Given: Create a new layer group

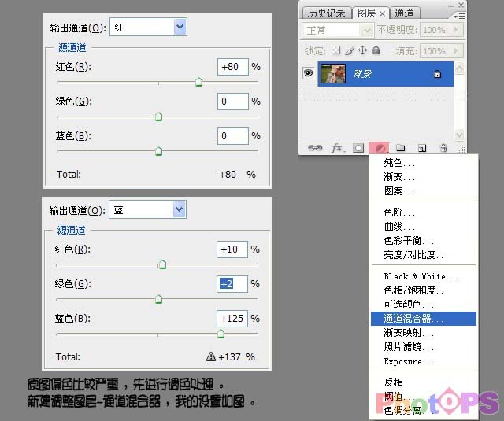Looking at the screenshot, I should (x=401, y=147).
